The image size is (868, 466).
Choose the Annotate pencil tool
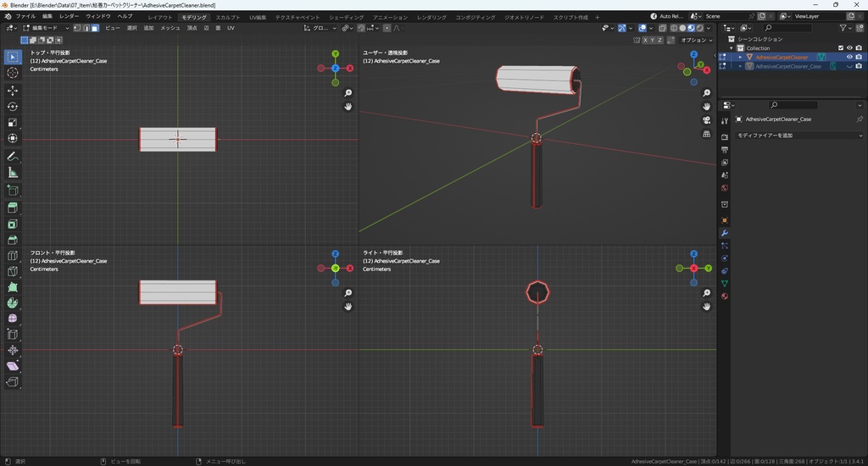(x=13, y=157)
